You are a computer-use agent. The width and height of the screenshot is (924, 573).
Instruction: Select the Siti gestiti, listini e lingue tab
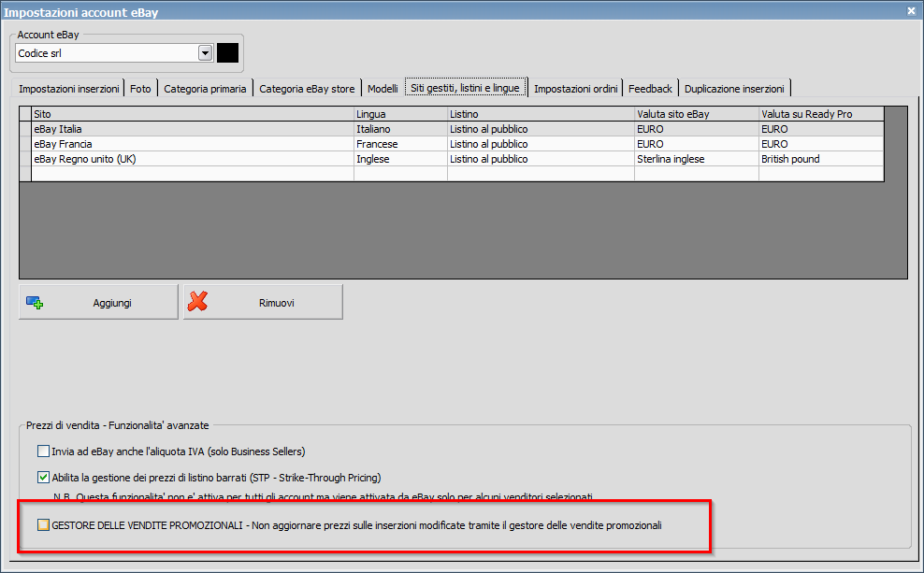[465, 88]
